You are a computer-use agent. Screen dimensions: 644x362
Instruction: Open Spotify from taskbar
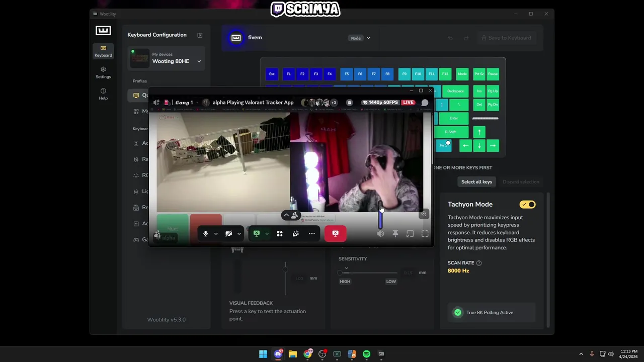pos(366,354)
